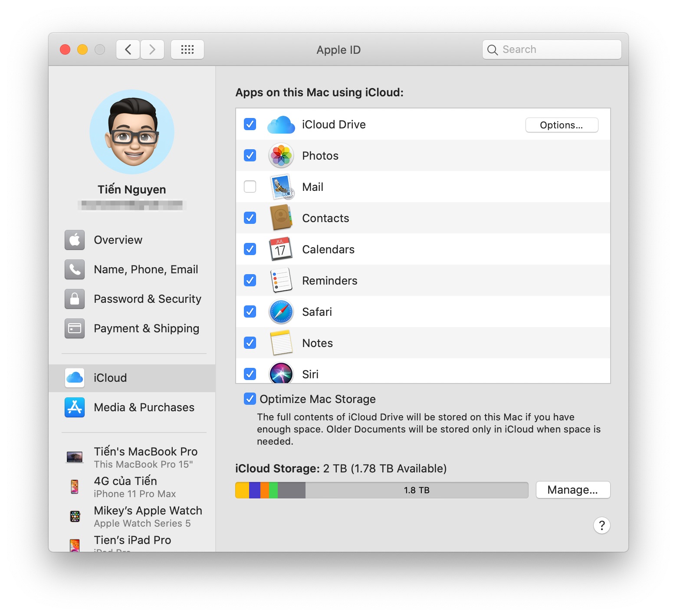Click the Reminders label in the app list
The image size is (677, 616).
point(330,281)
